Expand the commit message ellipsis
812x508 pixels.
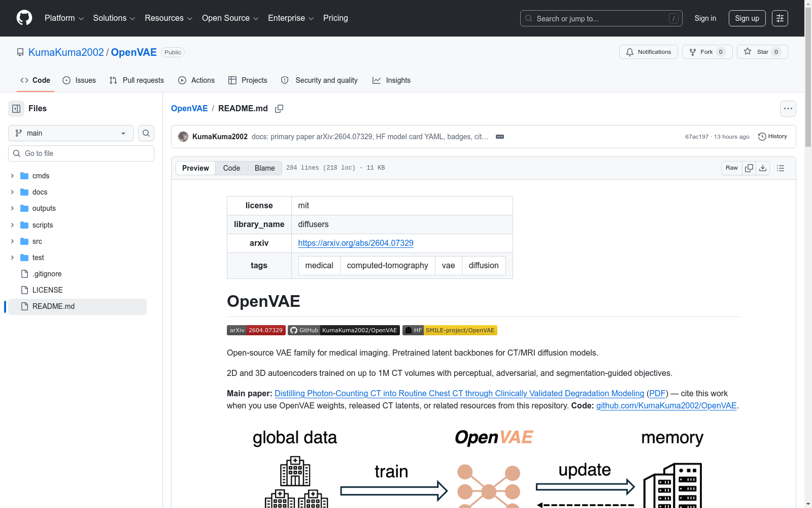[x=500, y=137]
